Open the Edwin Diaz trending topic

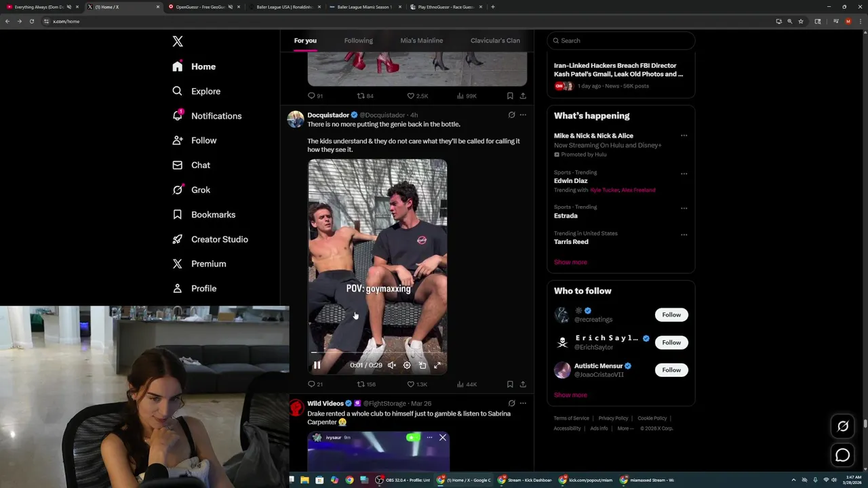tap(571, 181)
